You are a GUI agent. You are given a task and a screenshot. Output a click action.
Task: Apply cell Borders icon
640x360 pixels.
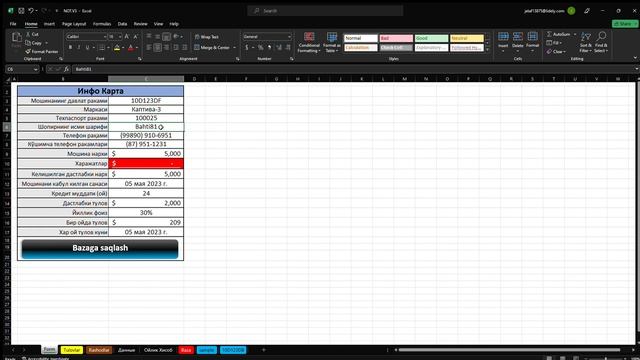[x=102, y=48]
